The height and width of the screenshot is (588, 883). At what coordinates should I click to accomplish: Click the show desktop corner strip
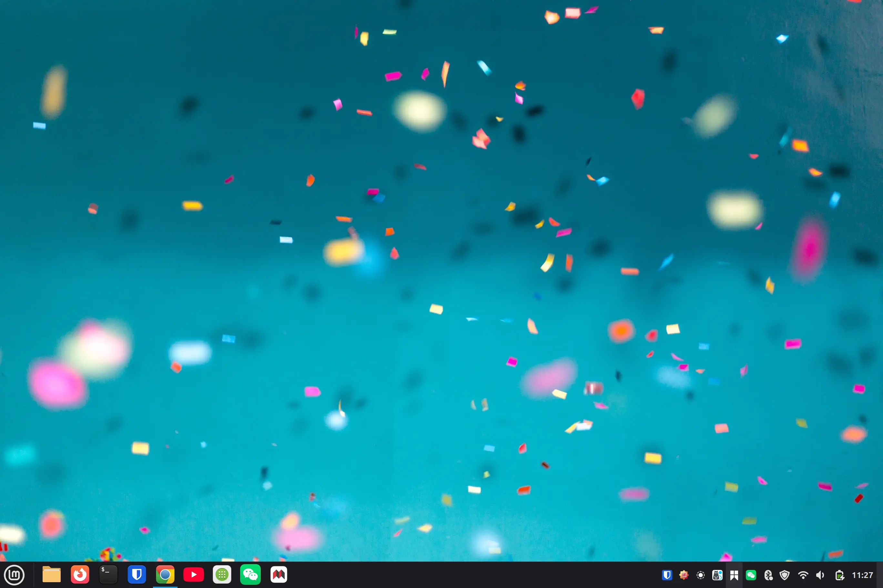(880, 575)
